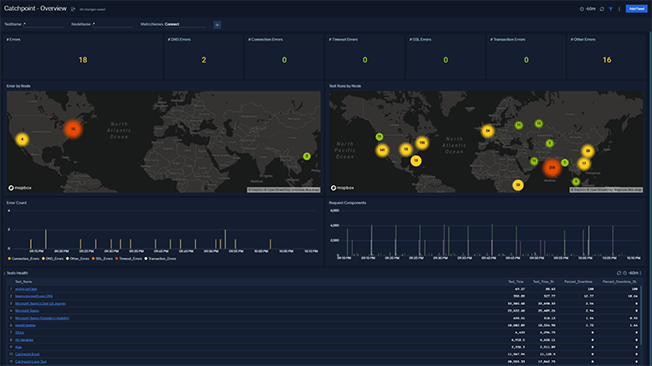Open the Catchpoint Excel test link
Viewport: 652px width, 366px height.
[27, 354]
